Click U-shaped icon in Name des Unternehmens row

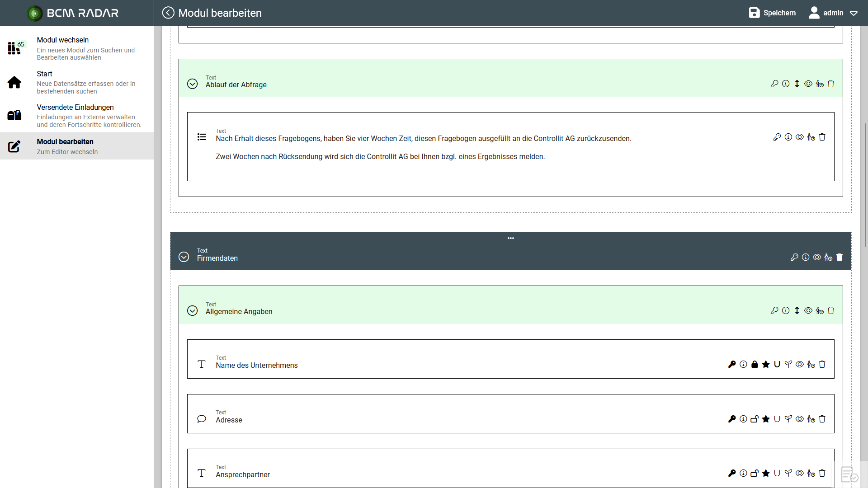[x=777, y=364]
